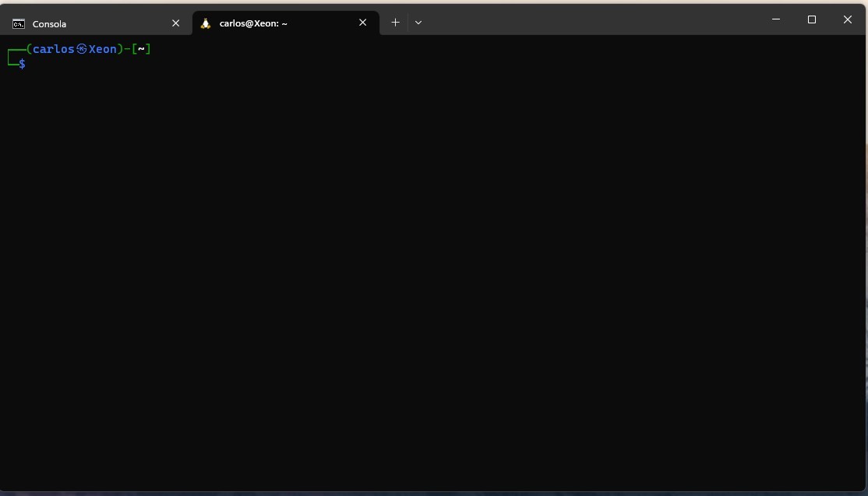The image size is (868, 496).
Task: Close the carlos@Xeon: ~ tab
Action: tap(362, 23)
